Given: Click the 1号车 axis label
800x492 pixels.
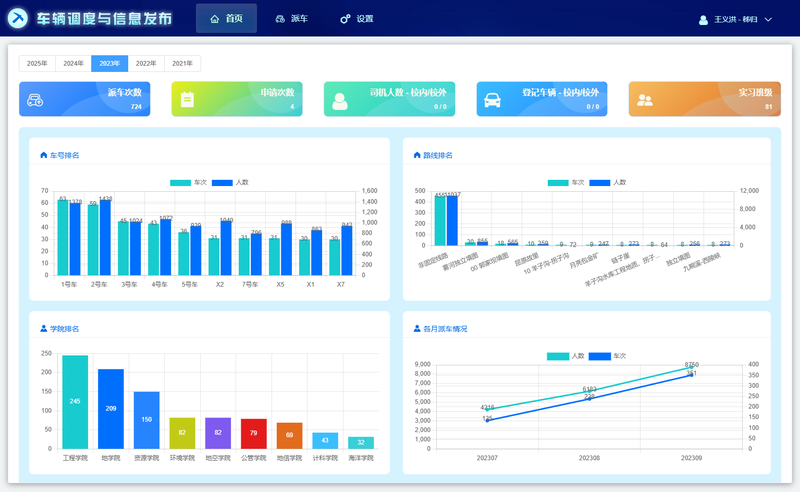Looking at the screenshot, I should [69, 284].
